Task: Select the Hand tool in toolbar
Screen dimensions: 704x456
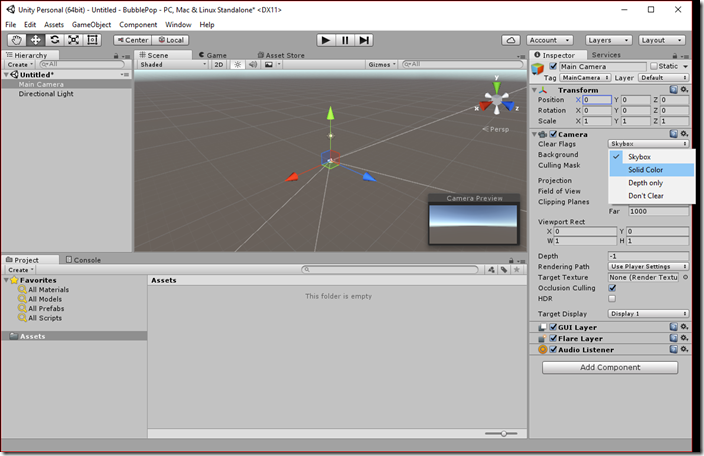Action: pos(16,40)
